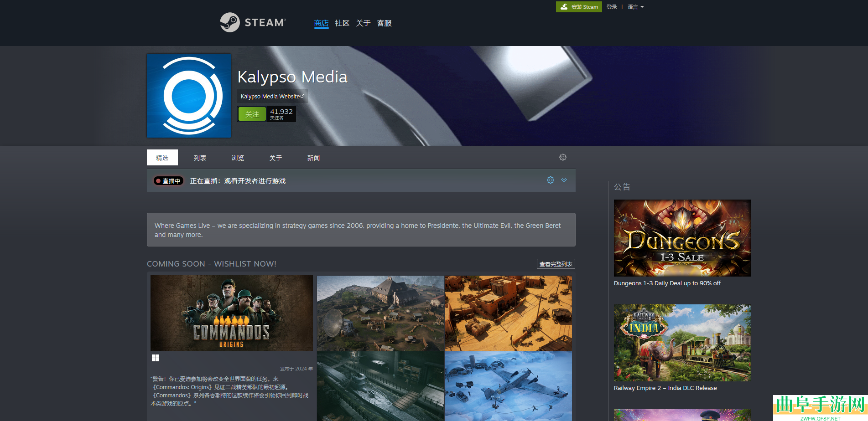The image size is (868, 421).
Task: View the desert town screenshot of Commandos
Action: (x=508, y=313)
